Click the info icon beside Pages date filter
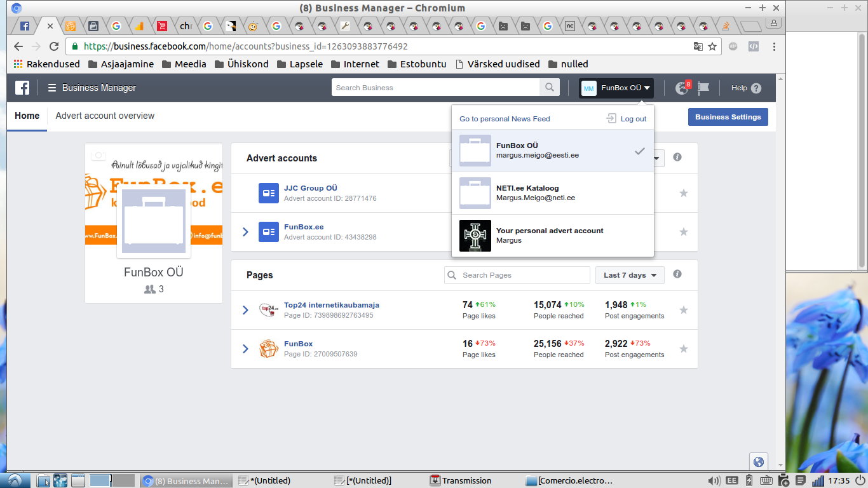The image size is (868, 488). (677, 274)
